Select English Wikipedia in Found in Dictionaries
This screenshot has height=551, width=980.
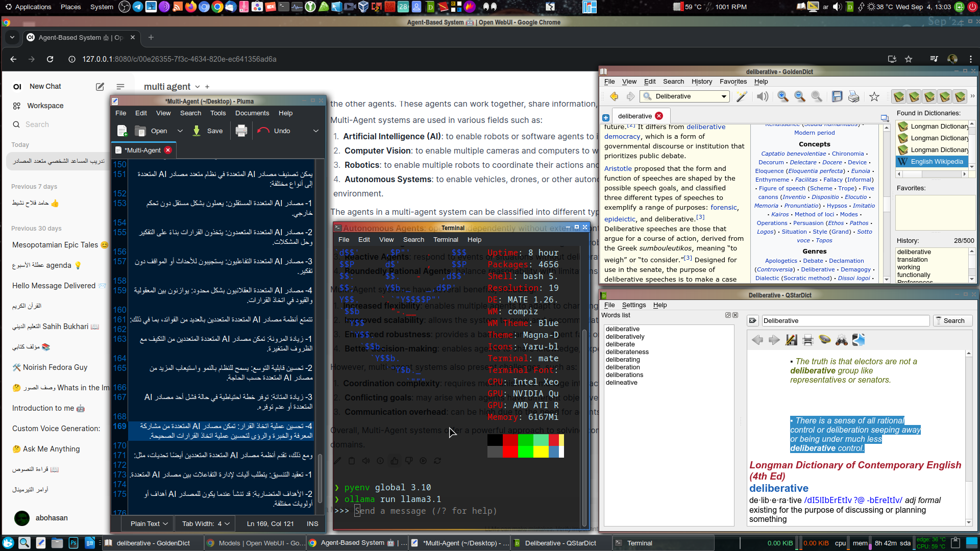(x=932, y=162)
